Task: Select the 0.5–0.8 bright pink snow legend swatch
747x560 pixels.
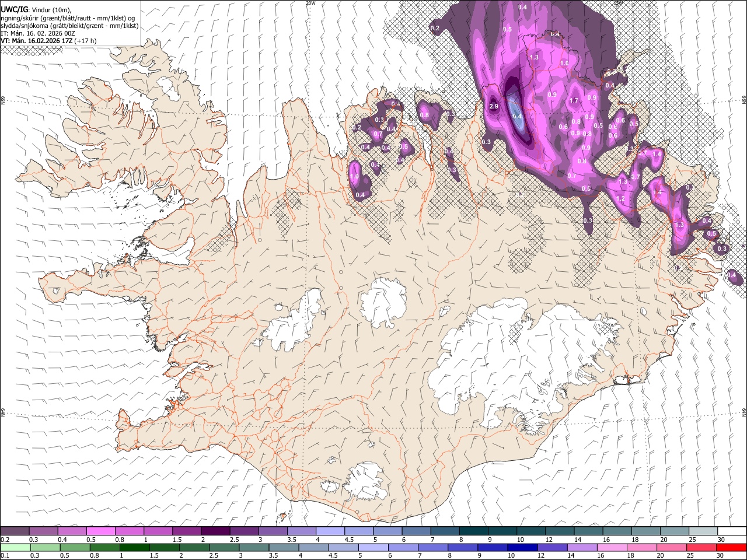Action: [x=101, y=531]
